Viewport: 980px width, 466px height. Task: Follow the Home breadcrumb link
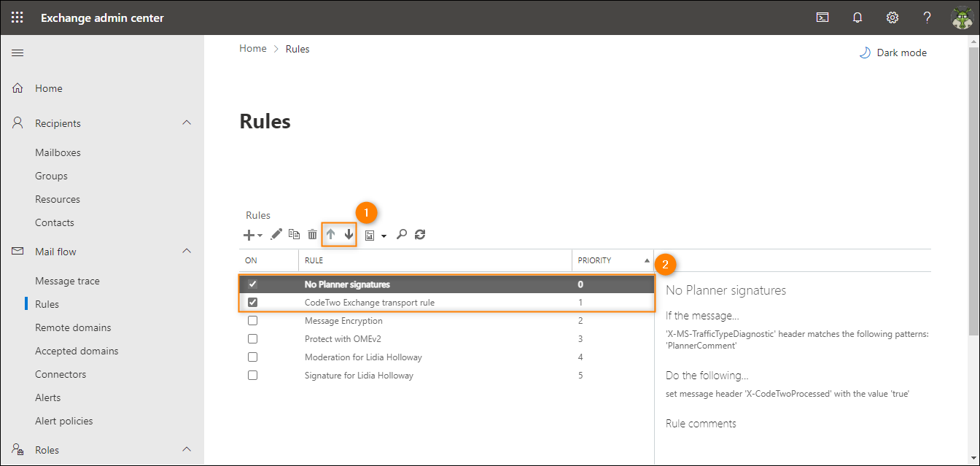(x=252, y=48)
